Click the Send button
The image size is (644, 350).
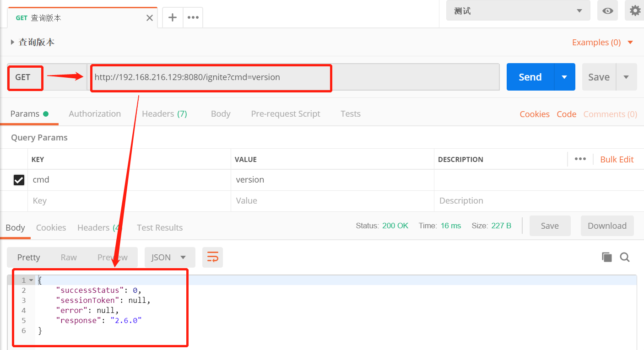point(530,77)
